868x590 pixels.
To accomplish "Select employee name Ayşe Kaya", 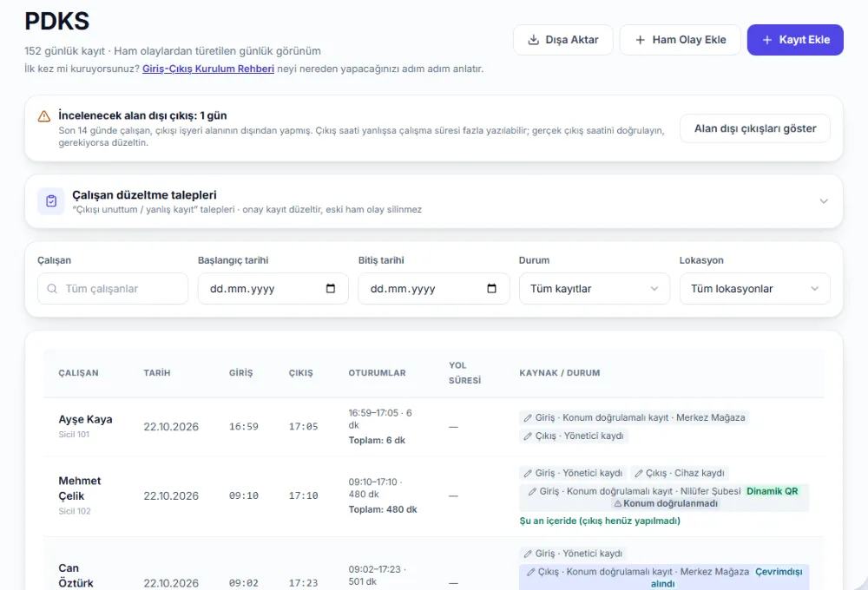I will 85,420.
